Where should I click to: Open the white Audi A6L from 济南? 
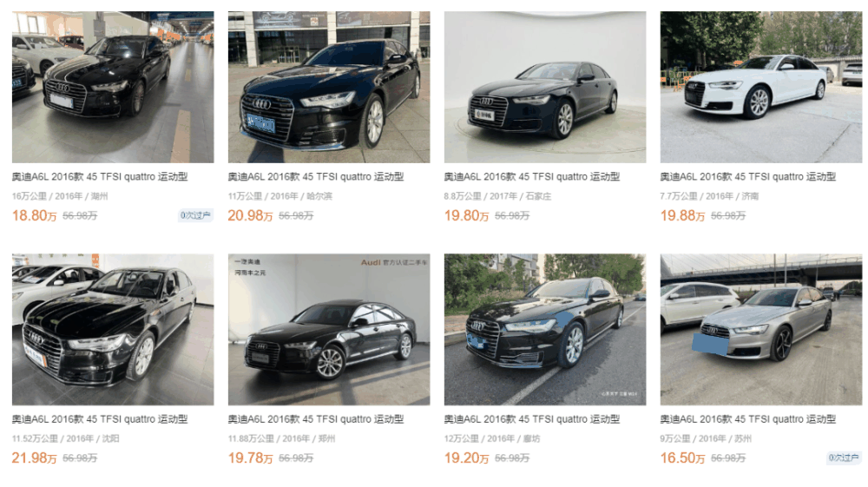pos(760,87)
